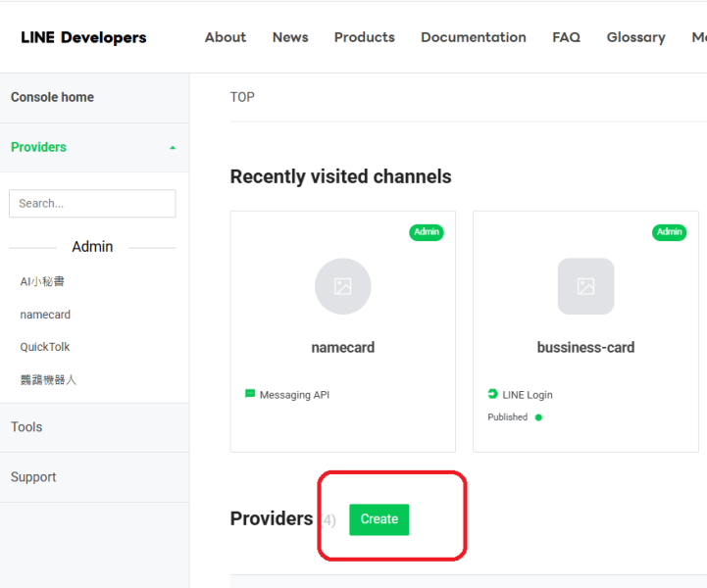Viewport: 707px width, 588px height.
Task: Open the Tools sidebar section
Action: (x=94, y=427)
